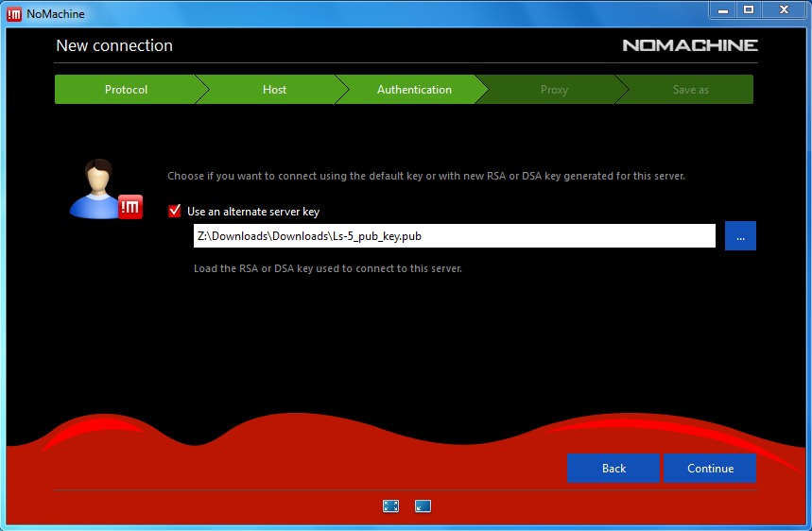The height and width of the screenshot is (531, 812).
Task: Uncheck the alternate server key checkbox
Action: [175, 212]
